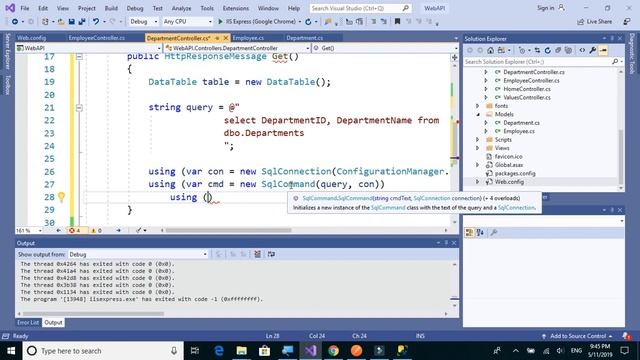The height and width of the screenshot is (360, 640).
Task: Open Show output from Debug dropdown
Action: (x=138, y=254)
